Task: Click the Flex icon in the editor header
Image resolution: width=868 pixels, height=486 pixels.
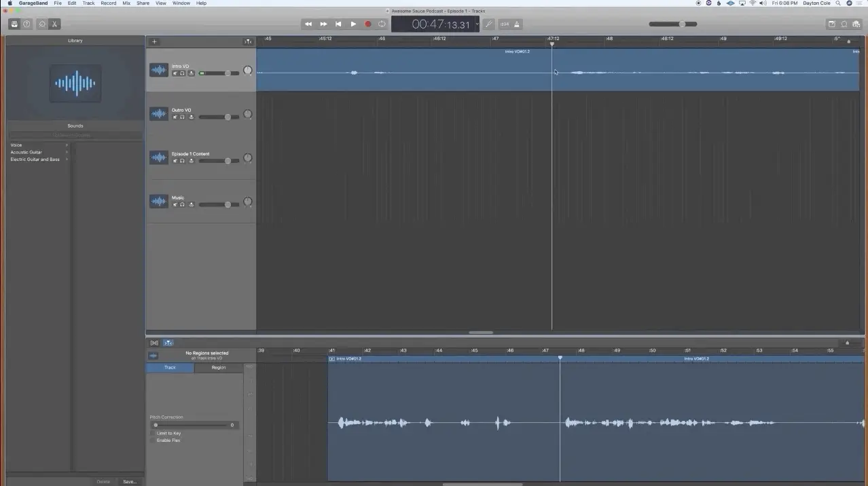Action: click(168, 343)
